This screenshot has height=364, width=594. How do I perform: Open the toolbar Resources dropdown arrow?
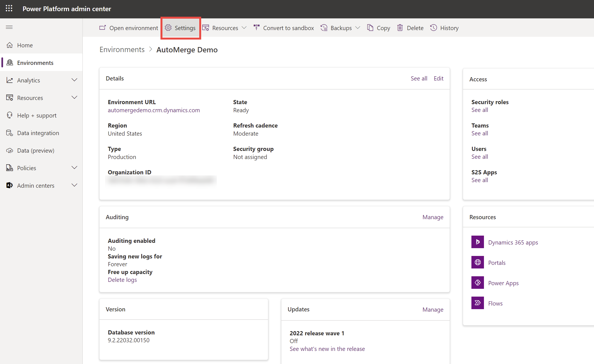(244, 28)
